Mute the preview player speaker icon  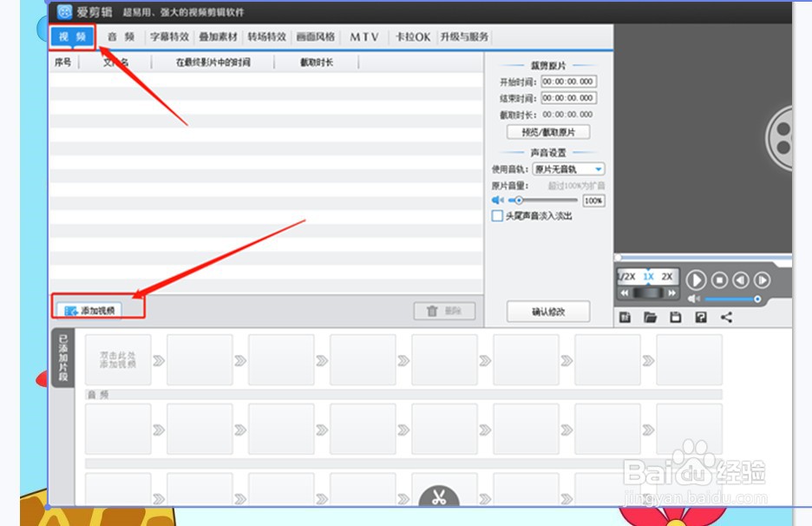pos(693,299)
